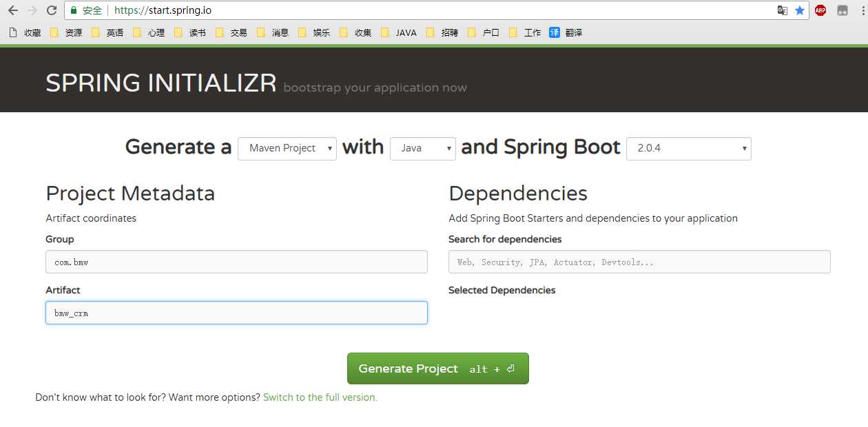Focus the Group field containing com.bmw
The image size is (868, 427).
[236, 262]
